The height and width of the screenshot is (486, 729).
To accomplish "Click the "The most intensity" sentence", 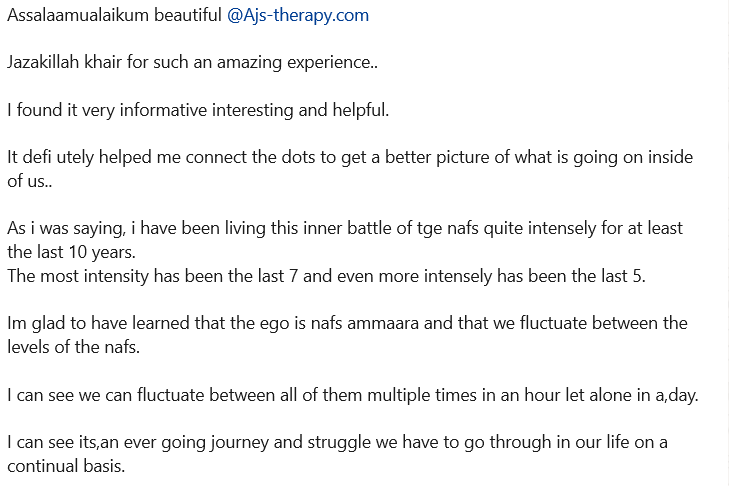I will coord(326,276).
